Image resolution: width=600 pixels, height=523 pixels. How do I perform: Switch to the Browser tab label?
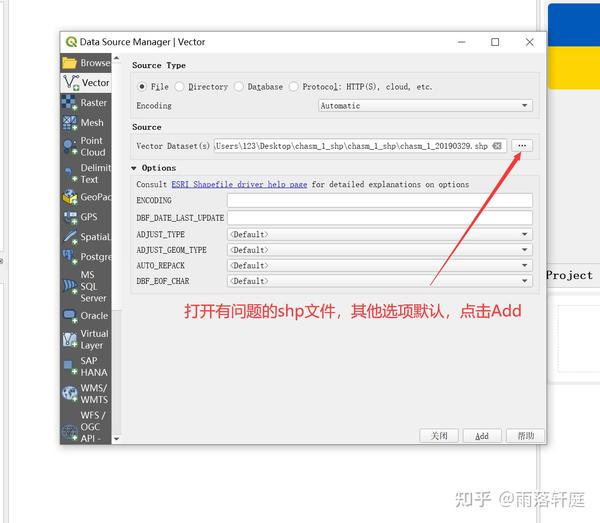point(95,63)
